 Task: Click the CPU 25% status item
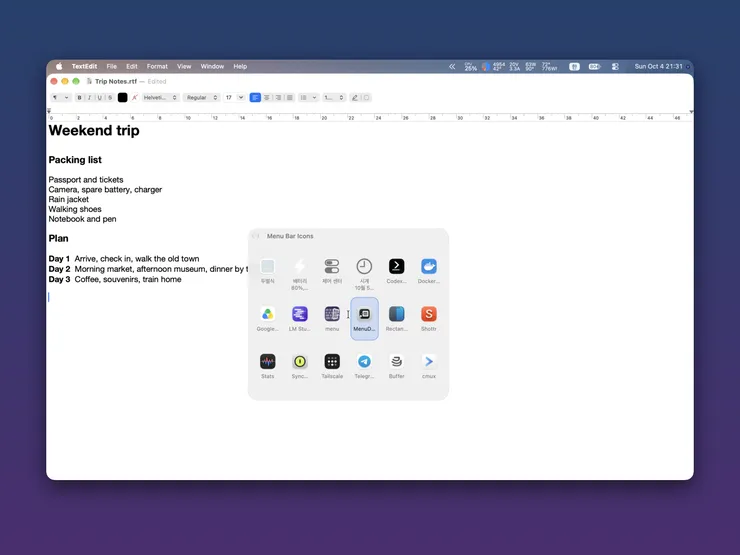pyautogui.click(x=471, y=67)
